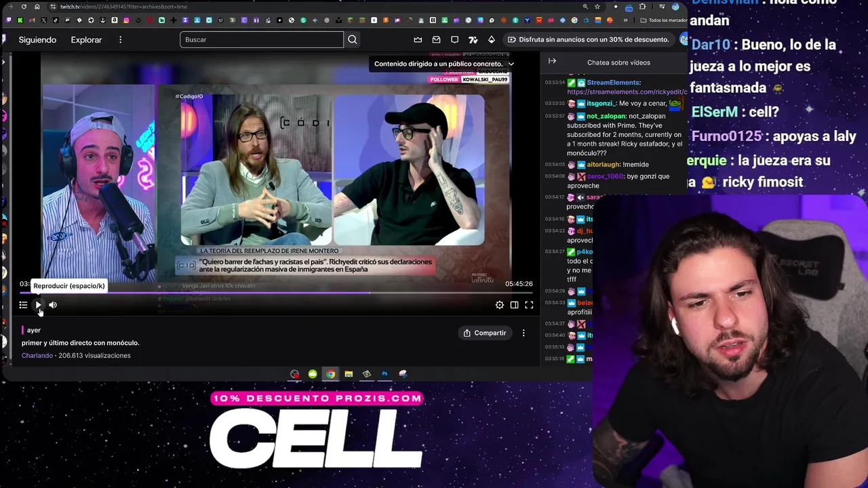Image resolution: width=868 pixels, height=488 pixels.
Task: Open the chapters list icon in player
Action: [x=23, y=305]
